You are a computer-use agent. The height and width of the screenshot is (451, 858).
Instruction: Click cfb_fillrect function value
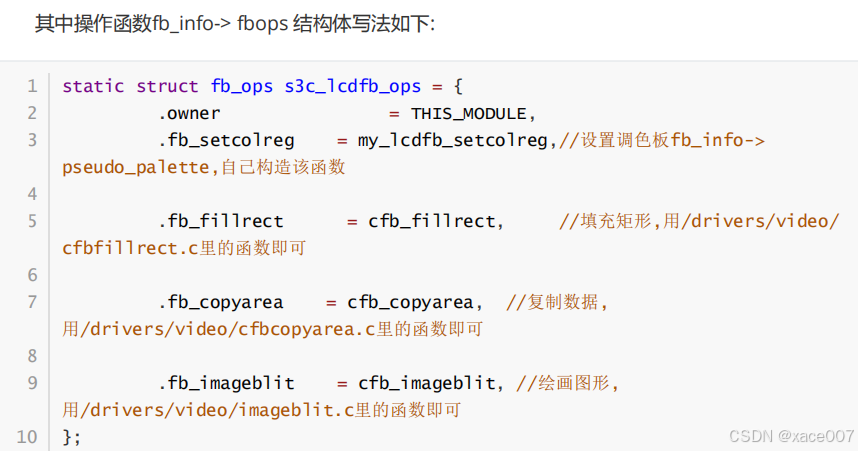tap(432, 221)
